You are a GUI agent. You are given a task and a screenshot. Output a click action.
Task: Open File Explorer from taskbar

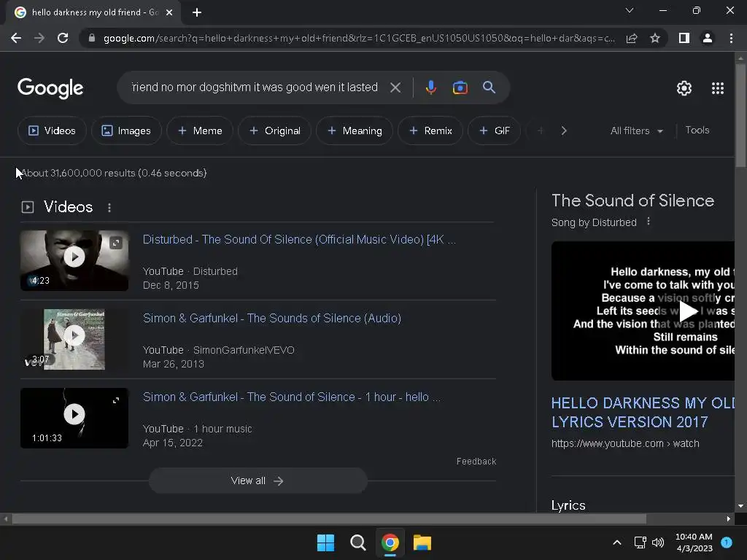pyautogui.click(x=422, y=542)
